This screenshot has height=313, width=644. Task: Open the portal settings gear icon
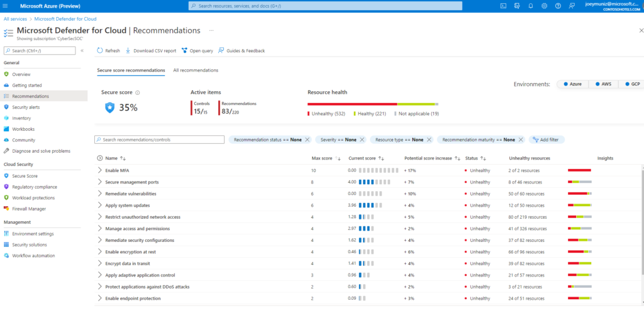pos(544,6)
